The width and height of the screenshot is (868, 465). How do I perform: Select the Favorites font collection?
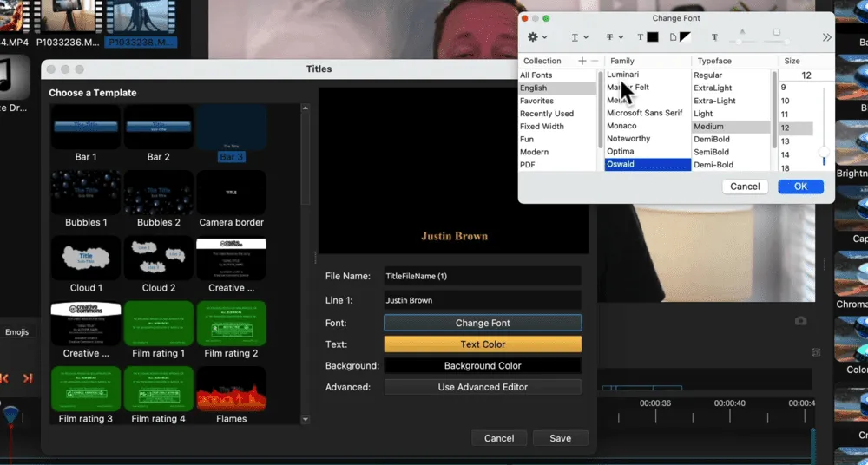click(x=536, y=101)
